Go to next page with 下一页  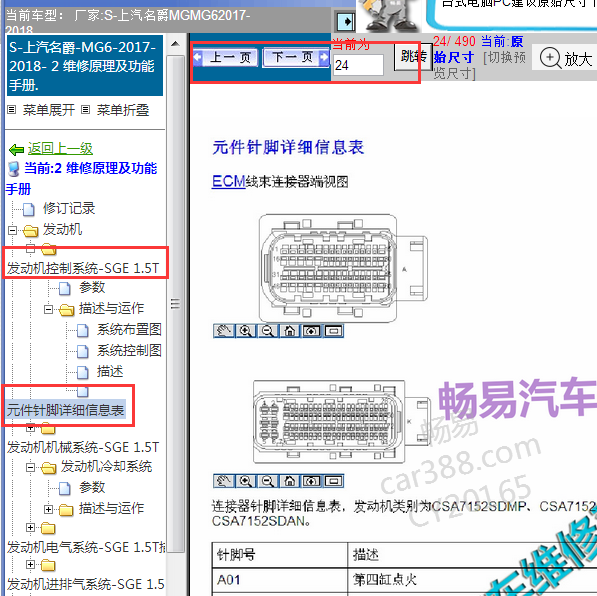296,58
